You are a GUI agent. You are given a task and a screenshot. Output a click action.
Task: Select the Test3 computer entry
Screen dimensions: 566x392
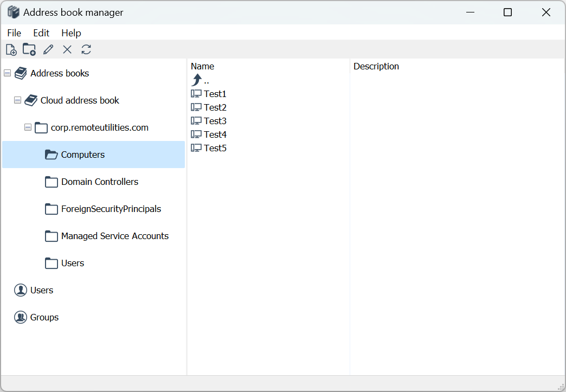click(215, 121)
